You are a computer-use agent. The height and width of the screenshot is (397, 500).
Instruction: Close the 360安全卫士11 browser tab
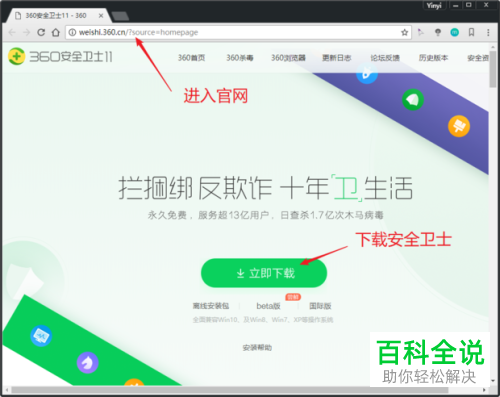[x=101, y=16]
